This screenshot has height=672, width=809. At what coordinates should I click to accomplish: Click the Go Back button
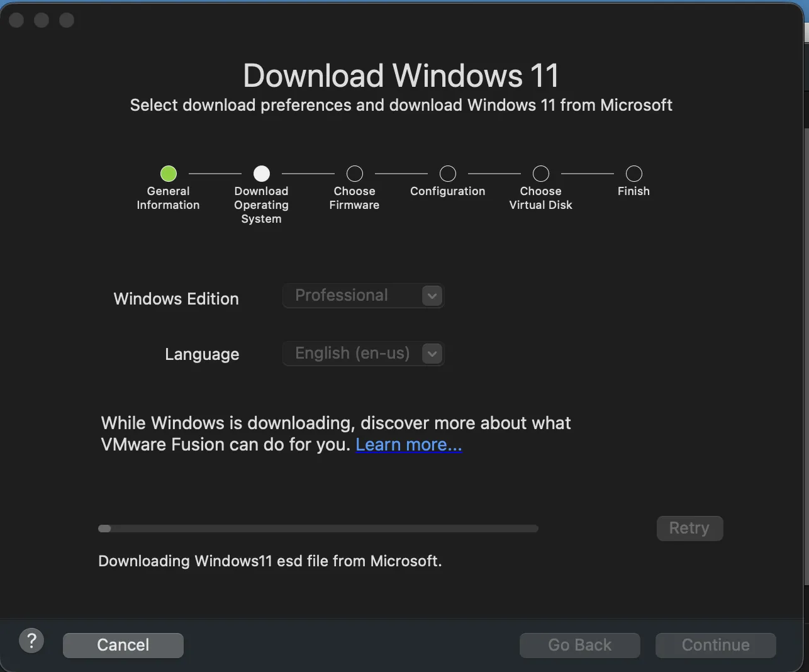[x=579, y=645]
